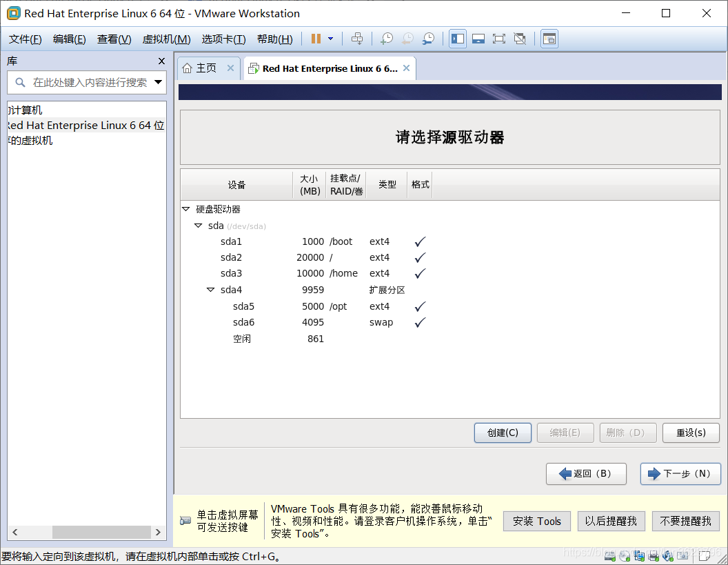Open the 帮助(H) menu
This screenshot has width=728, height=565.
(274, 39)
